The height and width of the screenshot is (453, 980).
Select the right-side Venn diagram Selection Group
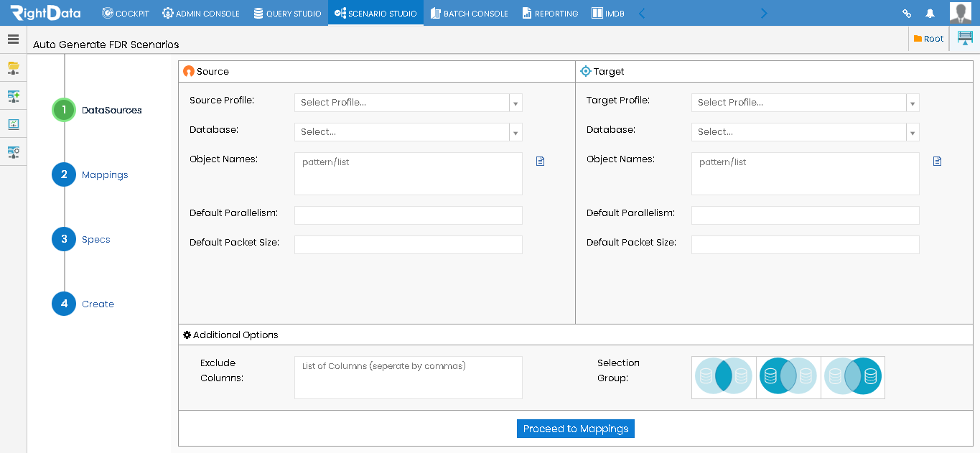tap(853, 377)
